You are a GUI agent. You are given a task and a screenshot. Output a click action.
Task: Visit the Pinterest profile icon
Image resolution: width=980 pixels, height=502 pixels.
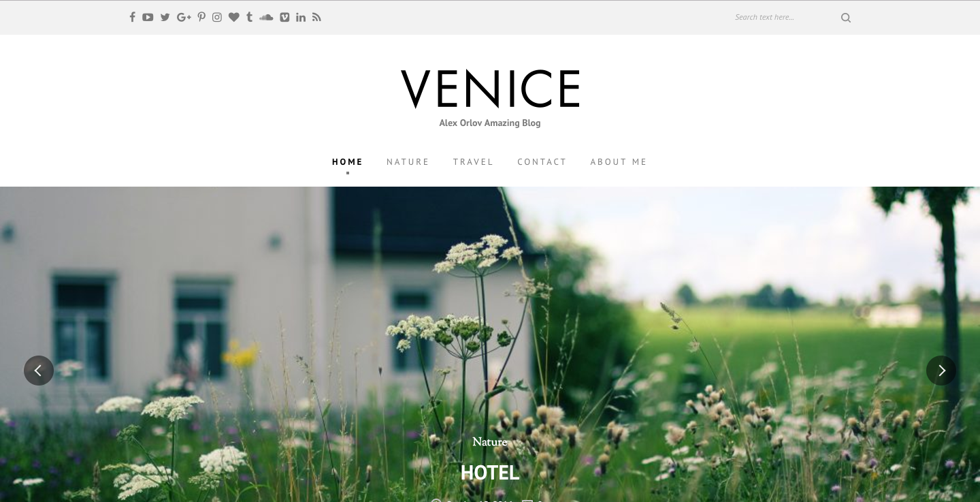(x=201, y=17)
